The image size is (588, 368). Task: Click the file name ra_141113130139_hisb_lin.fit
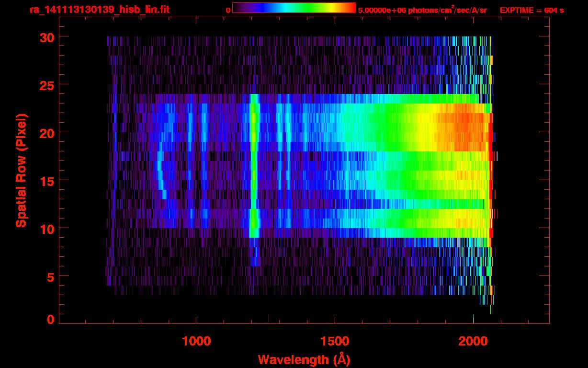[99, 9]
